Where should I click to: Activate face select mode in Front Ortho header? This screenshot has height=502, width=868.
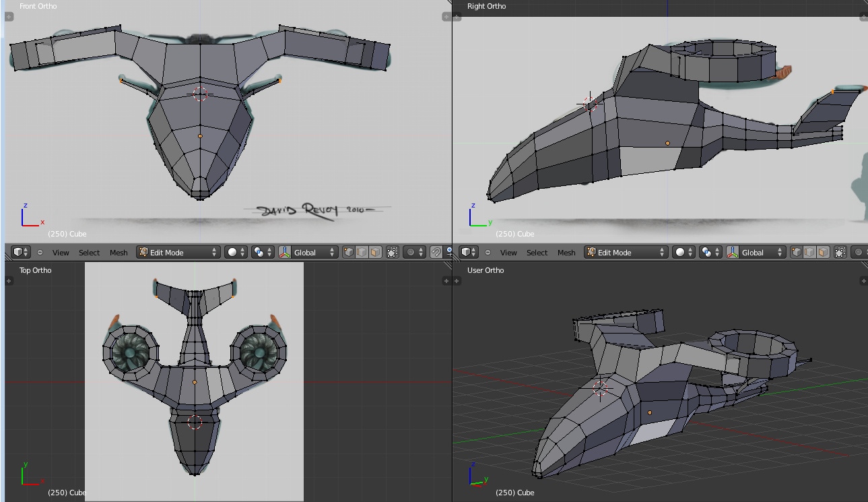tap(375, 252)
